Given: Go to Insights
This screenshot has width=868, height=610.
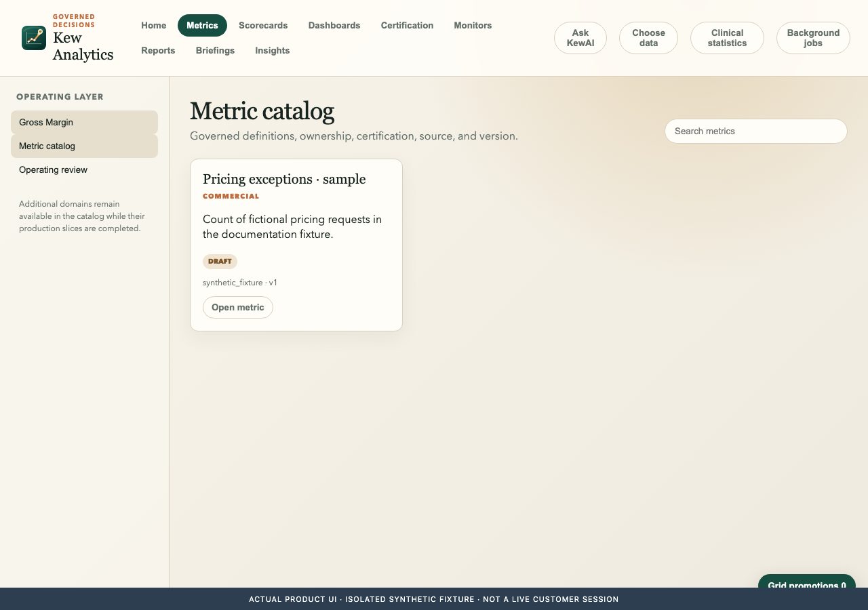Looking at the screenshot, I should point(273,50).
